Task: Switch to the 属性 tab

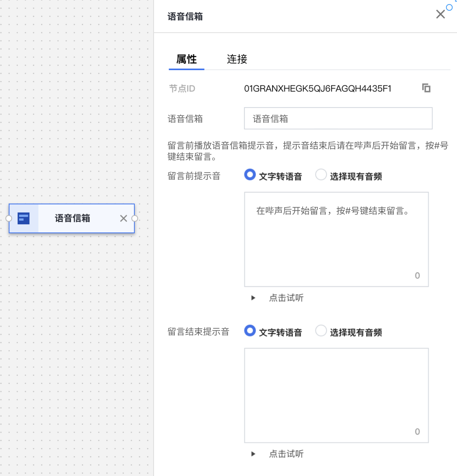Action: [x=186, y=59]
